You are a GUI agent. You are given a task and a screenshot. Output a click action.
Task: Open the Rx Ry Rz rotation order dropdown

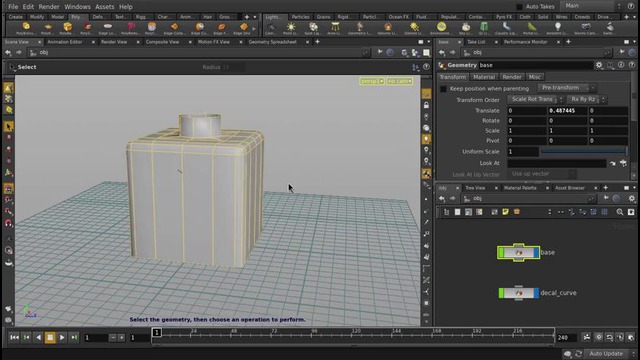point(587,99)
